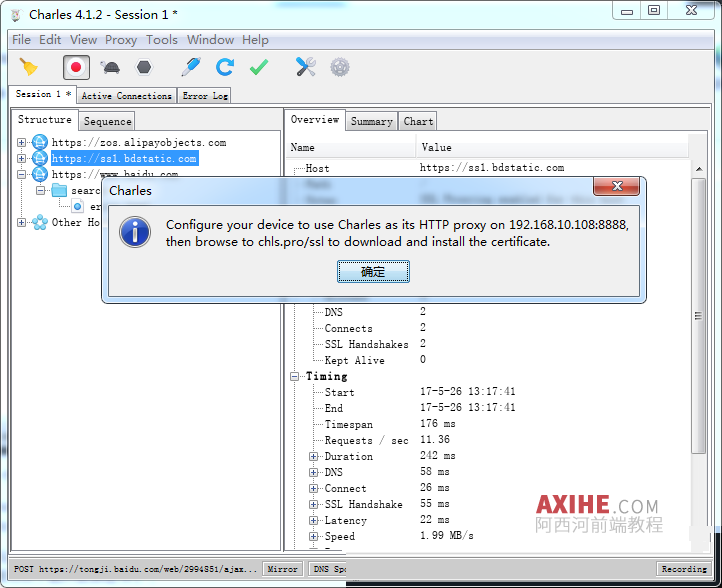This screenshot has width=722, height=588.
Task: Switch to Active Connections tab
Action: [127, 96]
